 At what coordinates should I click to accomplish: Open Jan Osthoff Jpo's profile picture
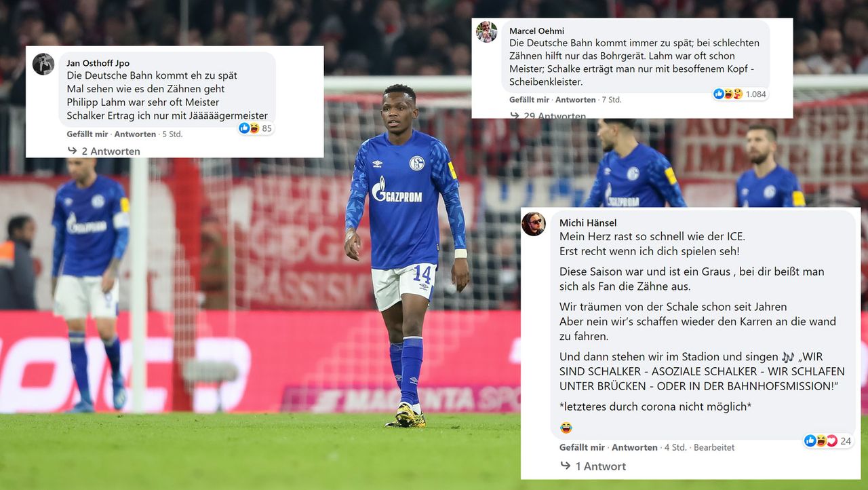point(43,64)
